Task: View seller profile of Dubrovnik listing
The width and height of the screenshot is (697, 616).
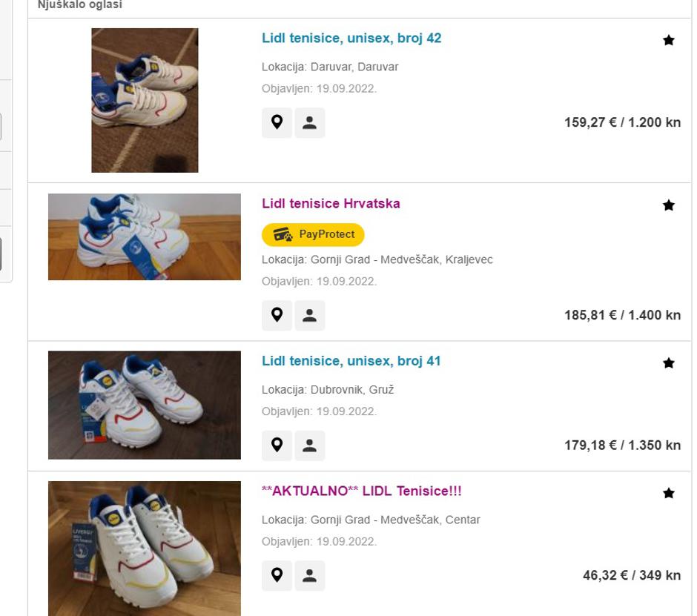Action: (x=310, y=446)
